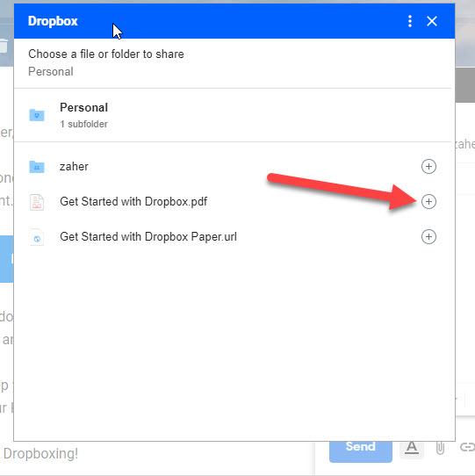
Task: Select the zaher shared folder icon
Action: [37, 167]
